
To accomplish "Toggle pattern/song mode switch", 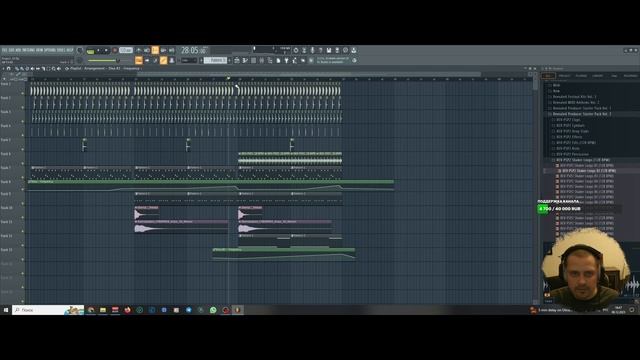I will point(90,51).
